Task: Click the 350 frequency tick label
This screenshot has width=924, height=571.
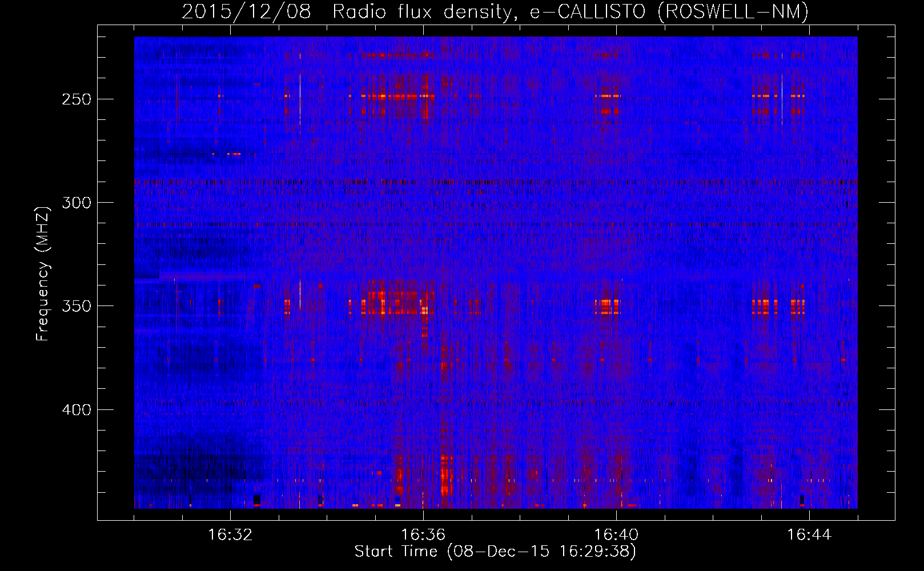Action: click(x=77, y=306)
